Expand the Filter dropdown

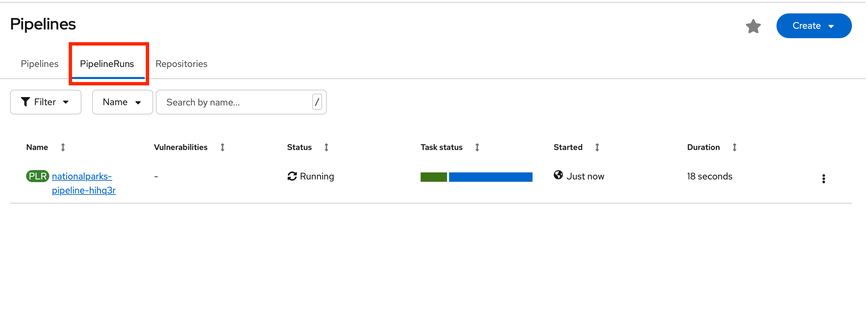(46, 102)
